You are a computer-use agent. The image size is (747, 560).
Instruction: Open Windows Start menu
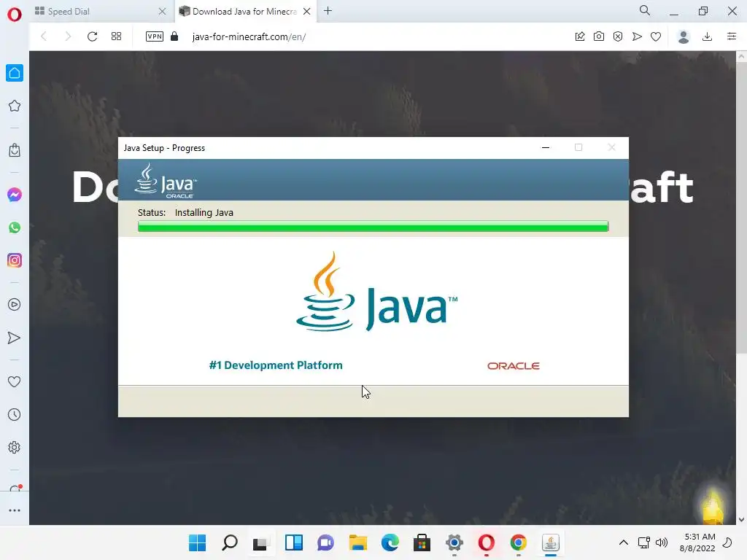pos(197,542)
